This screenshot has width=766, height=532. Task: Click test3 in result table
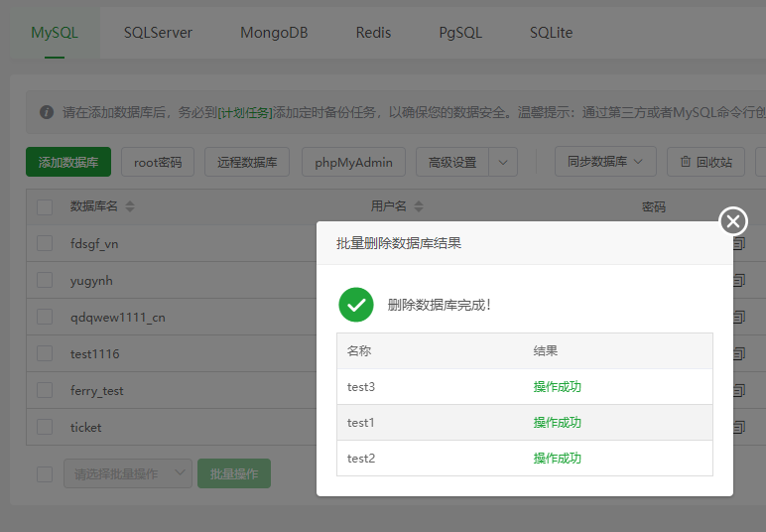click(x=361, y=387)
